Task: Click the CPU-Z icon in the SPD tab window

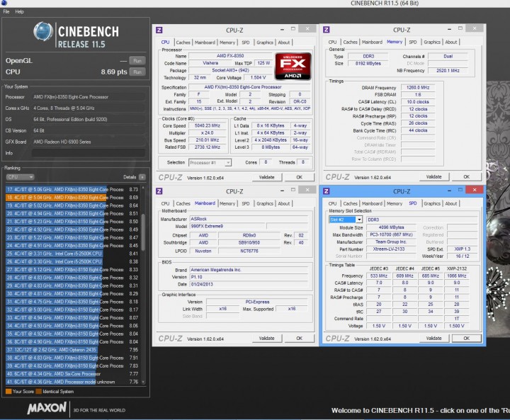Action: pyautogui.click(x=327, y=191)
